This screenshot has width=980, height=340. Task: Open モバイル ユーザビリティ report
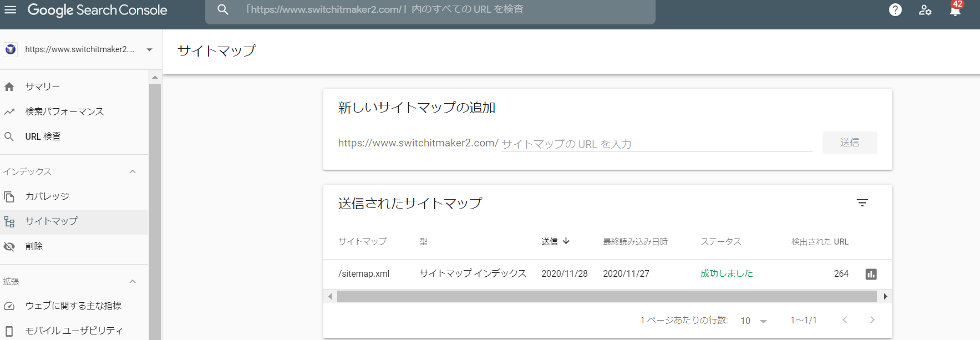74,331
